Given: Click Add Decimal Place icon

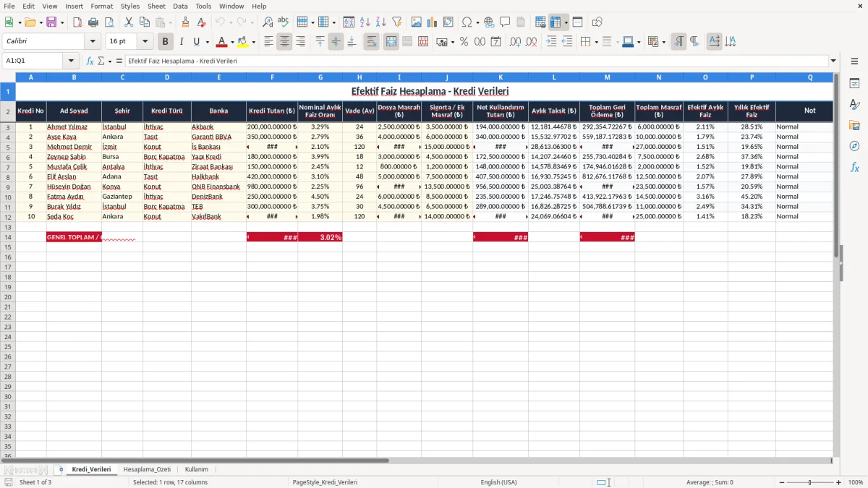Looking at the screenshot, I should (515, 42).
